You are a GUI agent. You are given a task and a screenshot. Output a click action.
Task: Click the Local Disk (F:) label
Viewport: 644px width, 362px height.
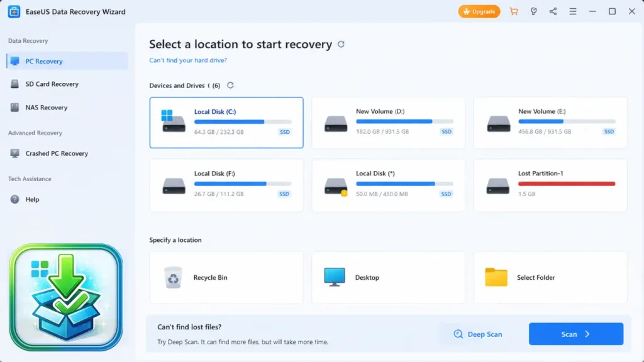click(214, 173)
